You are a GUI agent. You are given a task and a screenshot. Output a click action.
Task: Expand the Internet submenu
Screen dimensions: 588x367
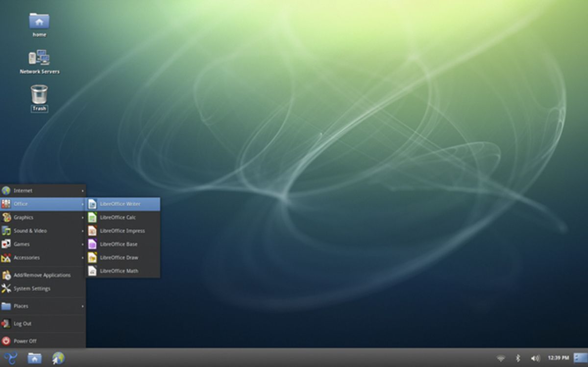(x=24, y=190)
